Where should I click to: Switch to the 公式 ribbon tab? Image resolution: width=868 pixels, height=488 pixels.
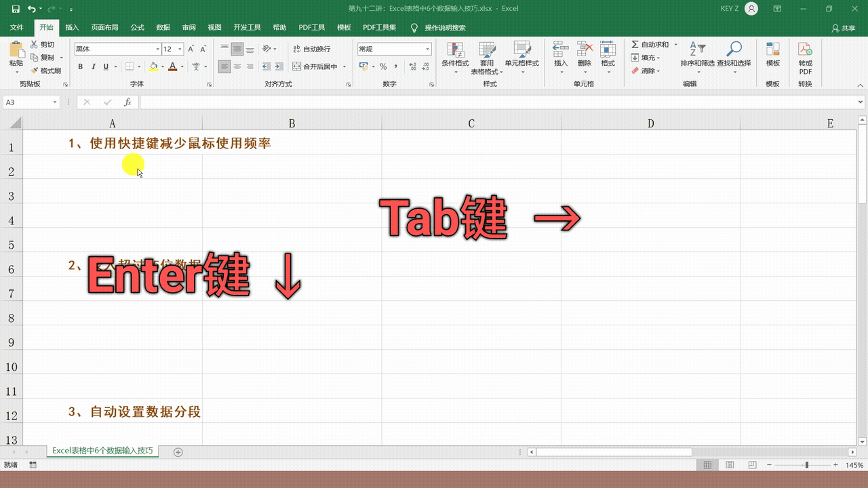click(137, 28)
